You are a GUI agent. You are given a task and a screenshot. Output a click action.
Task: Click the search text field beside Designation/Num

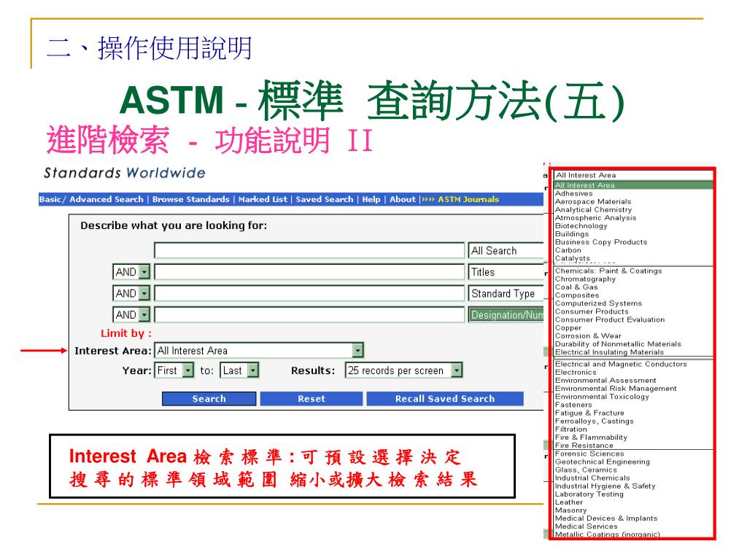tap(309, 315)
